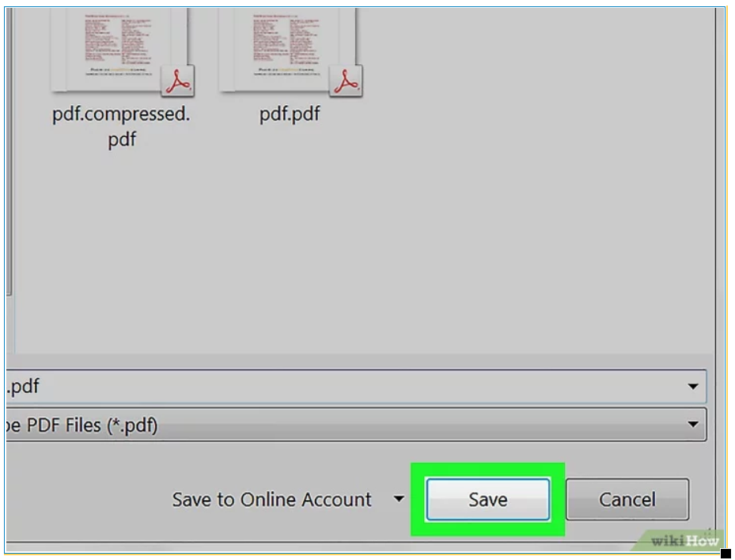Viewport: 735px width, 560px height.
Task: Click the Save to Online Account label
Action: coord(272,500)
